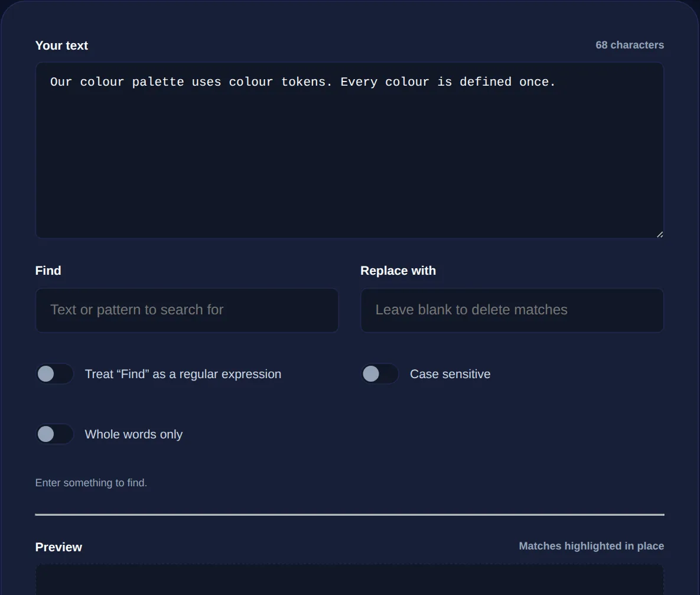
Task: Enable Treat Find as a regular expression toggle
Action: point(54,374)
